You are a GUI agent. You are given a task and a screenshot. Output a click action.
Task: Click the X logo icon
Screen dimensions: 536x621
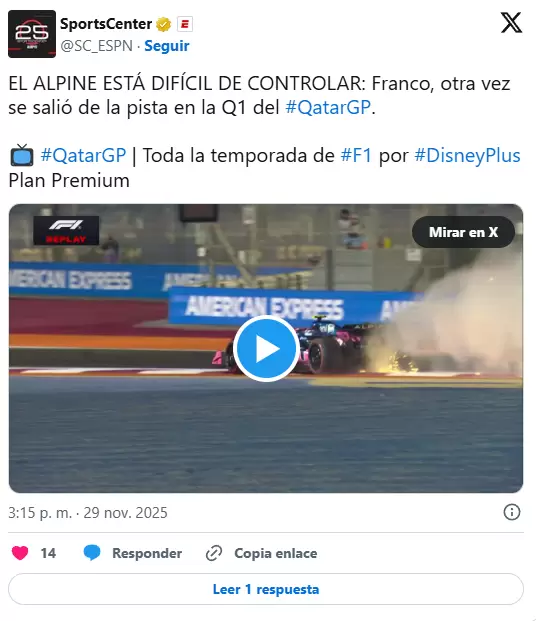tap(511, 23)
